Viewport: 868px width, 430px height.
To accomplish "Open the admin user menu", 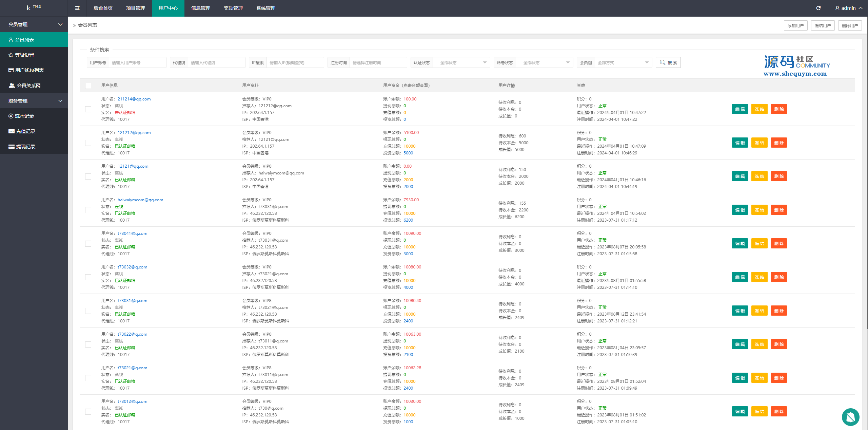I will [849, 8].
